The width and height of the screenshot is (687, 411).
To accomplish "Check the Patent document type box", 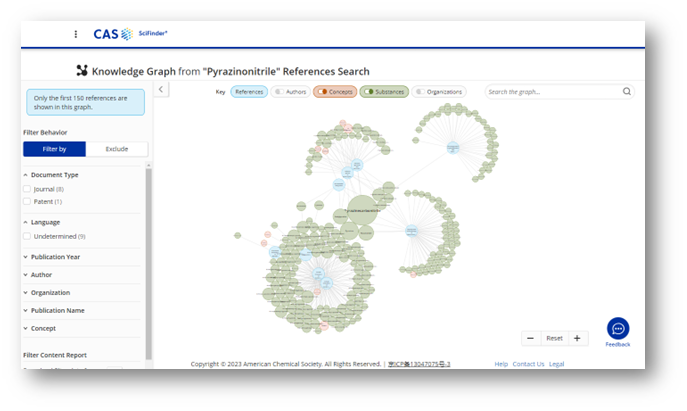I will coord(27,201).
